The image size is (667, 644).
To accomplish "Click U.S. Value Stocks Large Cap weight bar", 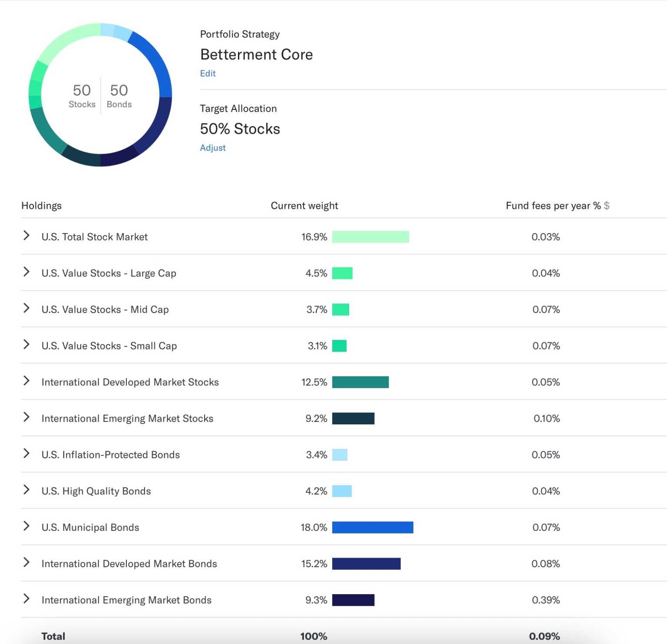I will click(x=342, y=273).
